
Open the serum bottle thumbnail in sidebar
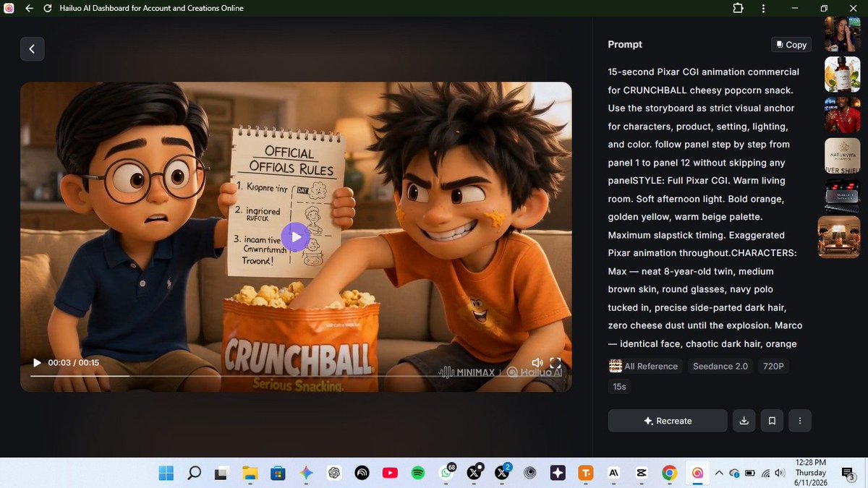pos(842,74)
